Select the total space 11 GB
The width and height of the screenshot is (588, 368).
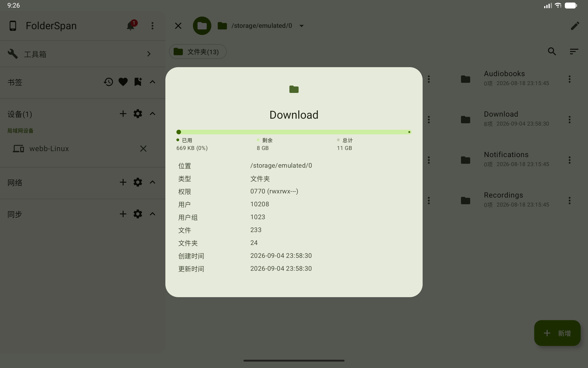pyautogui.click(x=344, y=148)
